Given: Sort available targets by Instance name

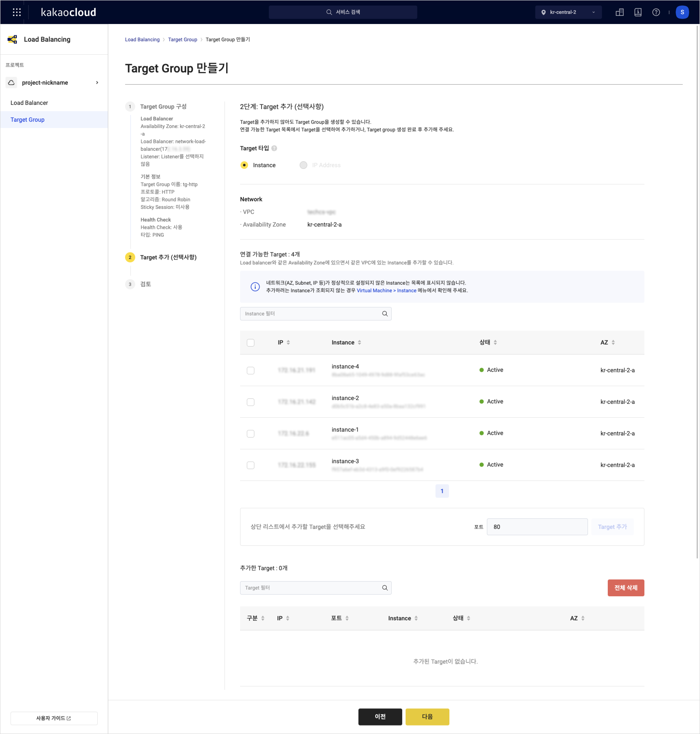Looking at the screenshot, I should (359, 343).
